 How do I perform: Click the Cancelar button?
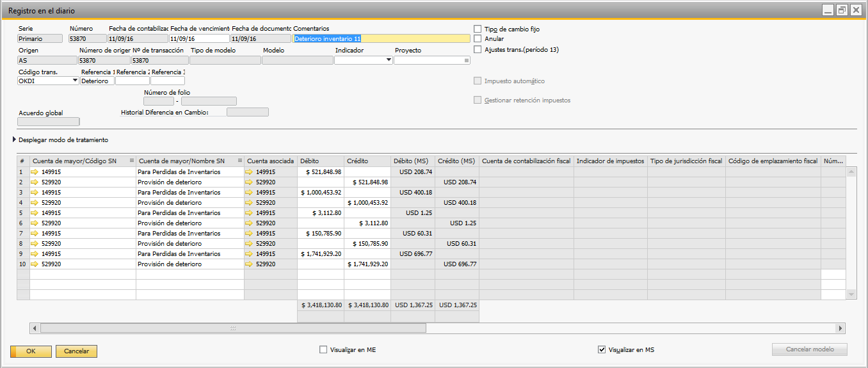[76, 351]
